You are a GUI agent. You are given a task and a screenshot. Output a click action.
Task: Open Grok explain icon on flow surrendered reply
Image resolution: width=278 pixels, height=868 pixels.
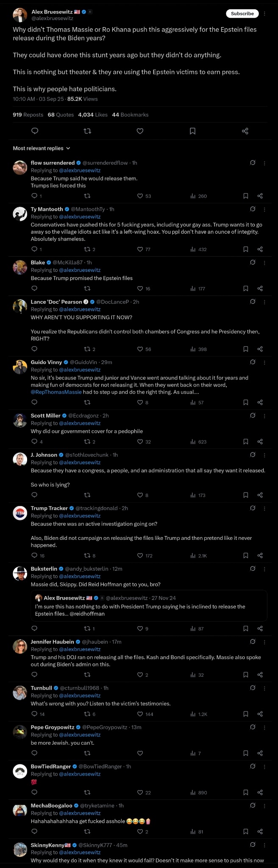[x=253, y=163]
